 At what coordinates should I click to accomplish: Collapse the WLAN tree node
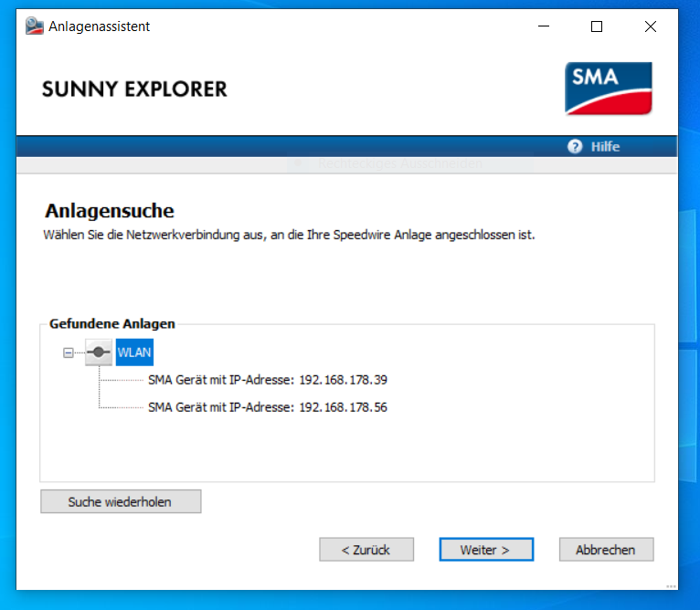(69, 353)
